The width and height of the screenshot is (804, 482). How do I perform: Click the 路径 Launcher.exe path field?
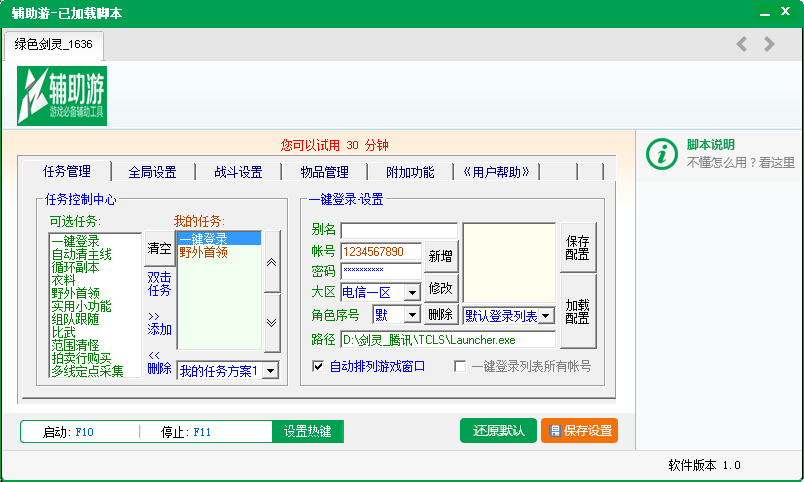pos(448,339)
